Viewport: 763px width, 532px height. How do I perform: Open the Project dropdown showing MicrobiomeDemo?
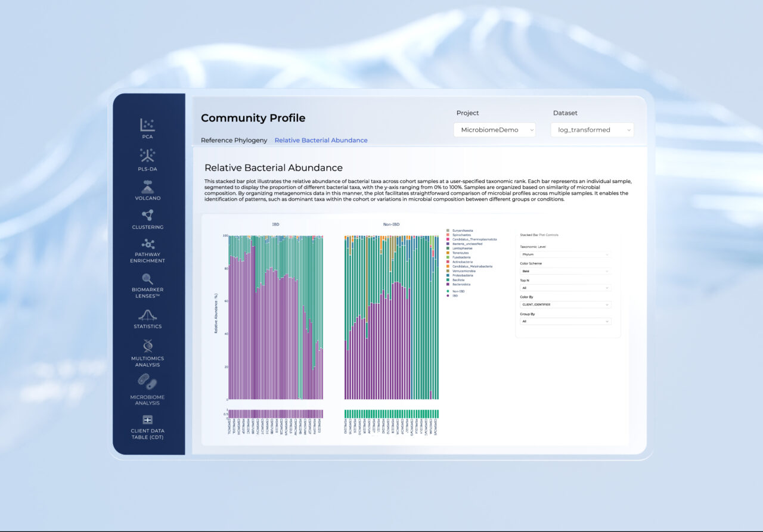[x=494, y=130]
